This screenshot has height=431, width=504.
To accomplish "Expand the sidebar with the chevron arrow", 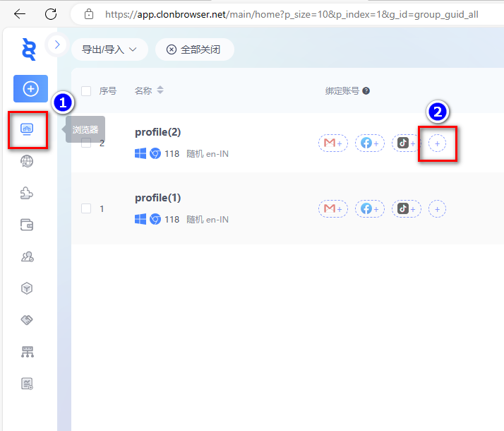I will coord(57,44).
